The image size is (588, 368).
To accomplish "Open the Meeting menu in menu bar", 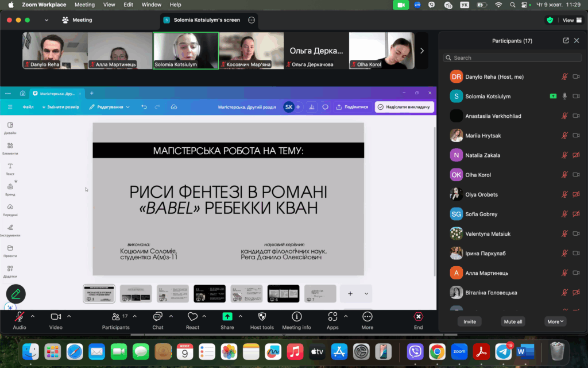I will 84,5.
